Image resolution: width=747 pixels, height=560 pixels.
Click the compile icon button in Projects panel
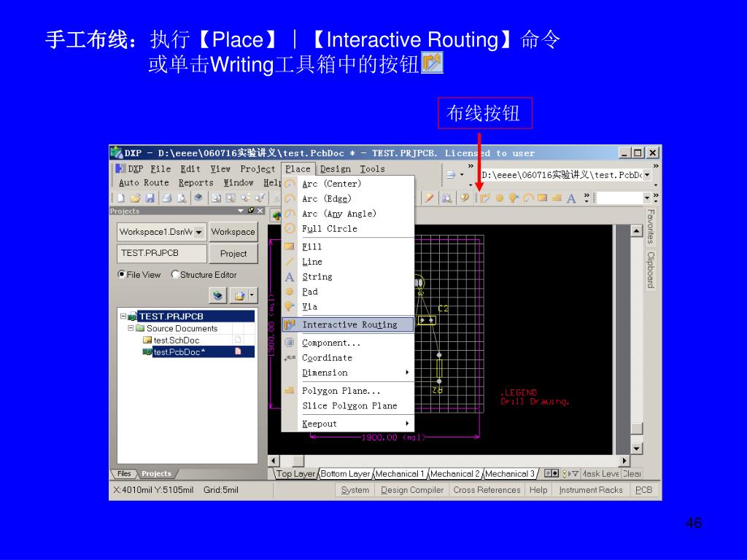pyautogui.click(x=217, y=296)
